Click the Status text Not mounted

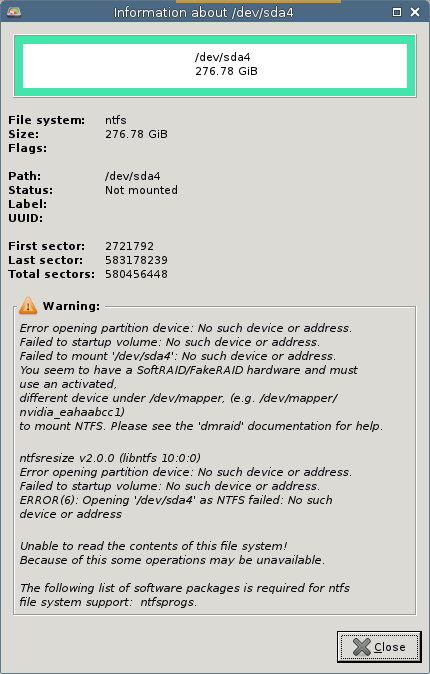(x=141, y=190)
